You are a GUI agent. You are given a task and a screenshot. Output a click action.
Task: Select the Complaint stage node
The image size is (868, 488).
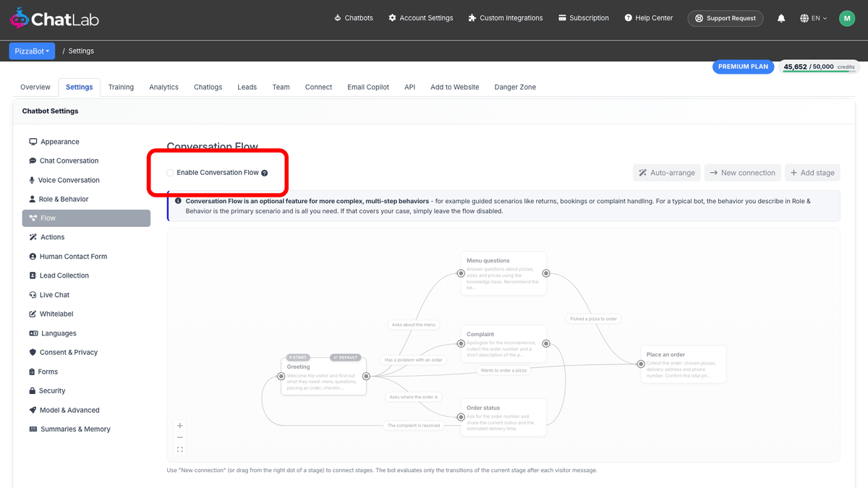(503, 343)
